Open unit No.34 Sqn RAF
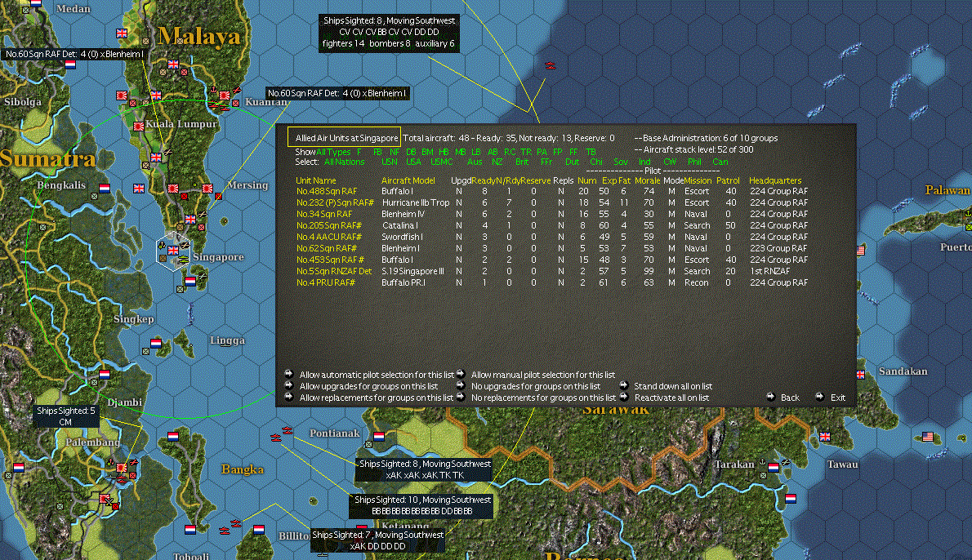972x560 pixels. (x=324, y=214)
